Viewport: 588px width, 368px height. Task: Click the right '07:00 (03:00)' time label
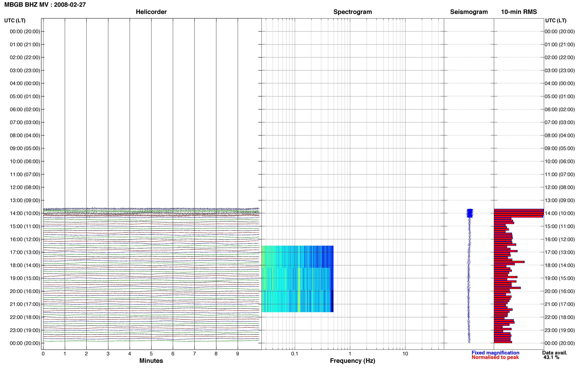(x=560, y=122)
